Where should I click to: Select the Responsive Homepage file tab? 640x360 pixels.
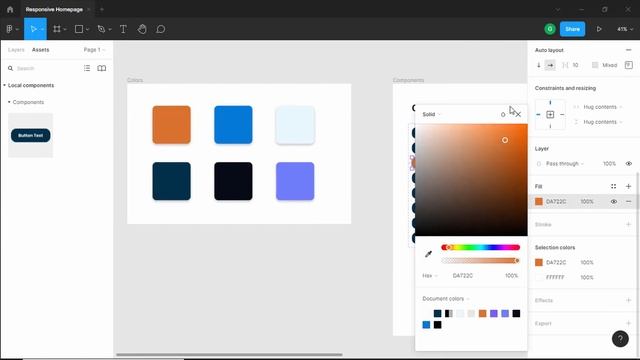[x=54, y=9]
